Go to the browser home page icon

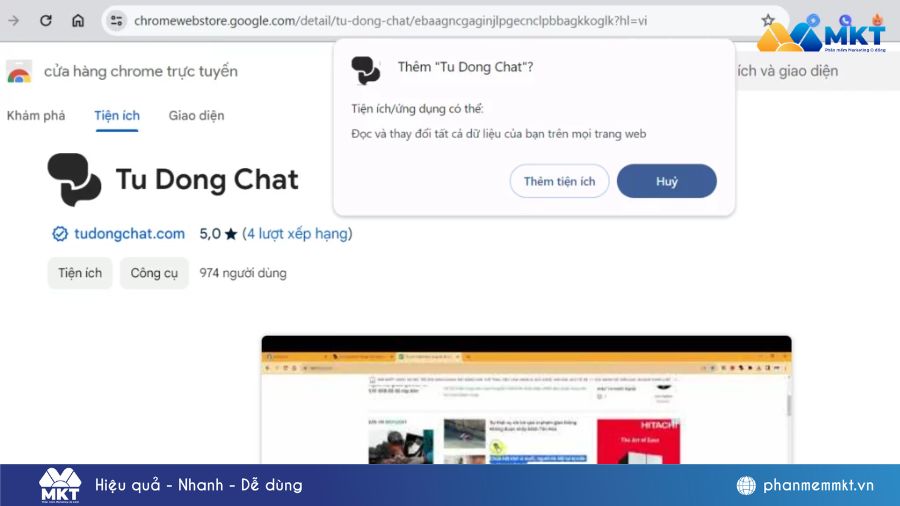pyautogui.click(x=78, y=21)
